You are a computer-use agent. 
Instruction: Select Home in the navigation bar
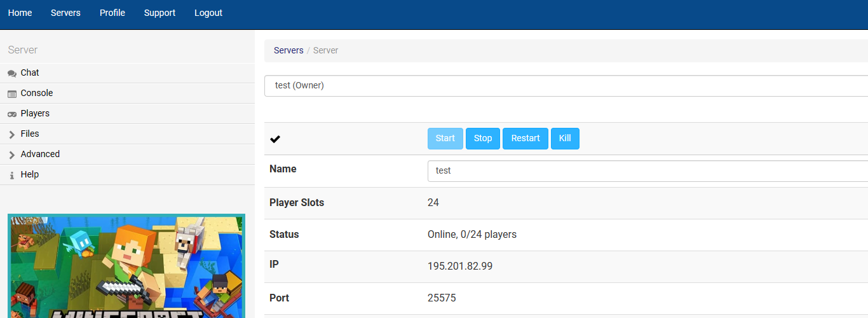pos(20,13)
